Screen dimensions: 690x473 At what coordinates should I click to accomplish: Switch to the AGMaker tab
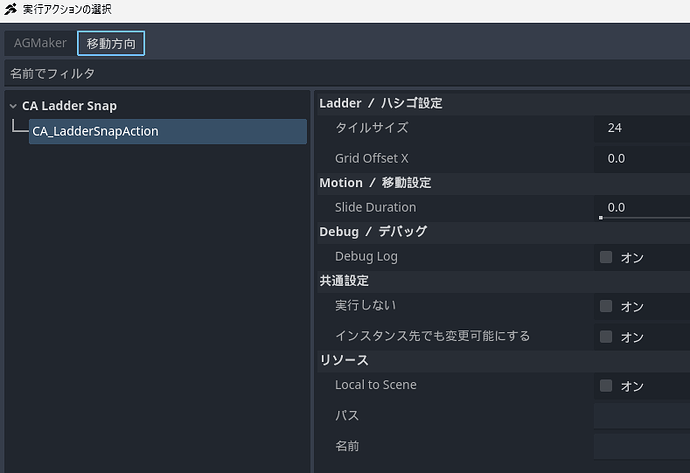(40, 43)
